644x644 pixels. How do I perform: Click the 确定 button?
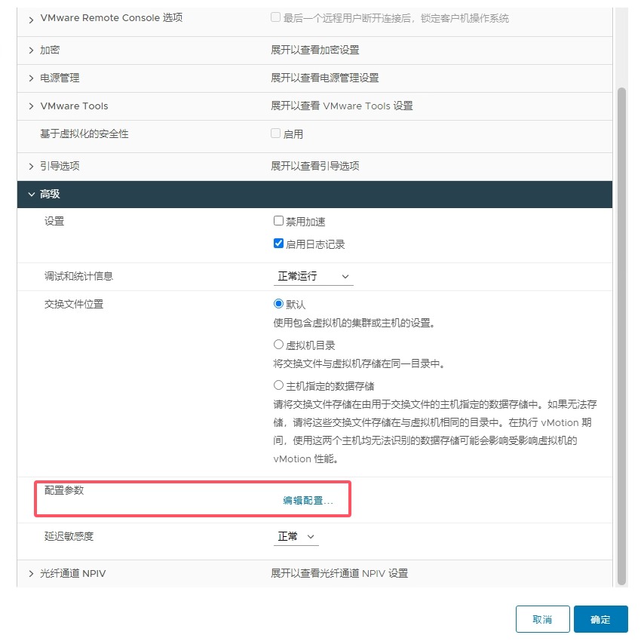pos(600,619)
